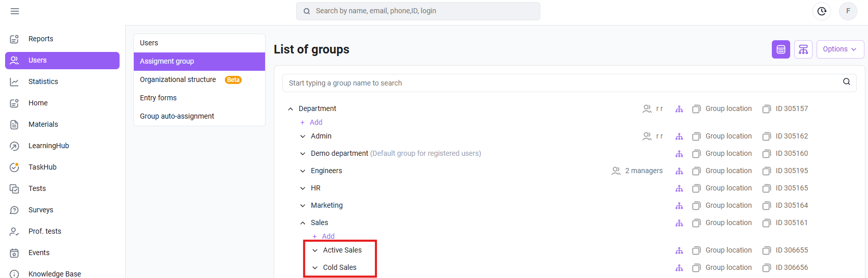Switch to list view icon
The image size is (868, 278).
781,49
